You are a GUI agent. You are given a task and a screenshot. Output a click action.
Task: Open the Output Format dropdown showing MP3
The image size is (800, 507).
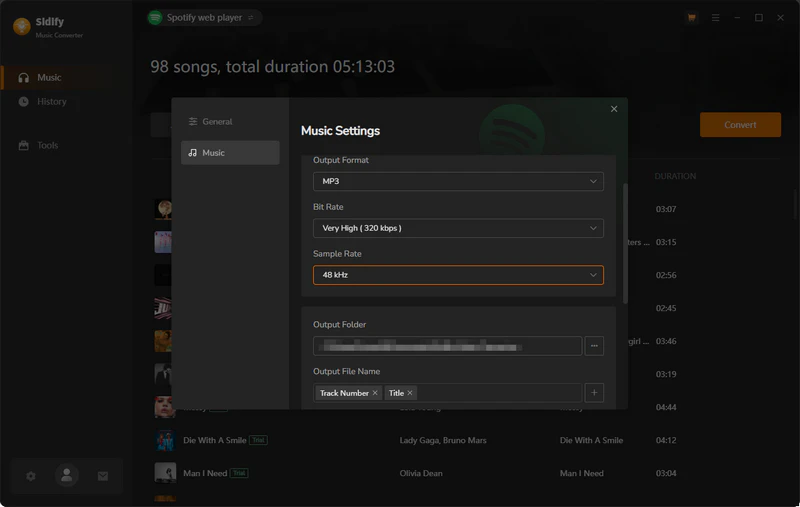point(458,181)
